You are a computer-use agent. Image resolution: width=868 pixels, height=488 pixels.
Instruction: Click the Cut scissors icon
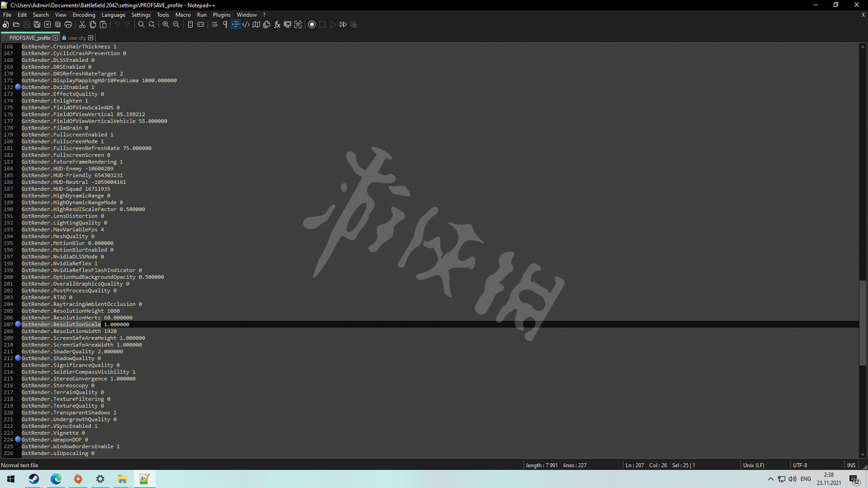pyautogui.click(x=82, y=25)
